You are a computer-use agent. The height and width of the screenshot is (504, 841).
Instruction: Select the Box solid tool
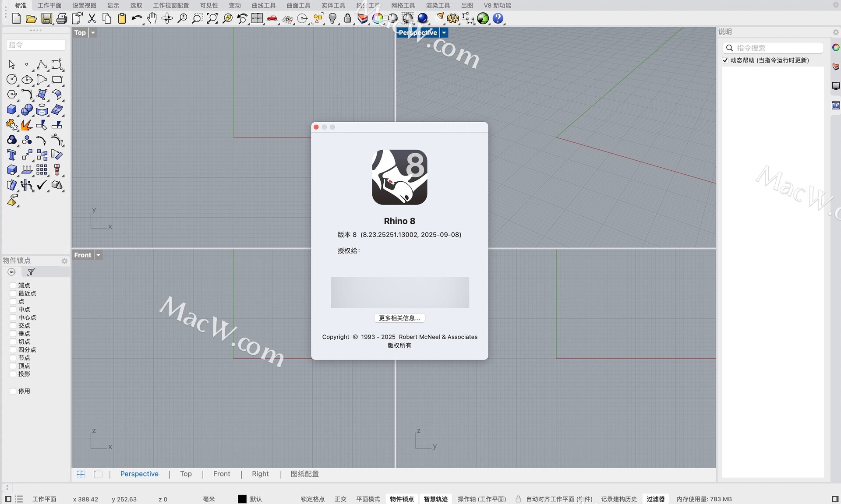(x=12, y=109)
